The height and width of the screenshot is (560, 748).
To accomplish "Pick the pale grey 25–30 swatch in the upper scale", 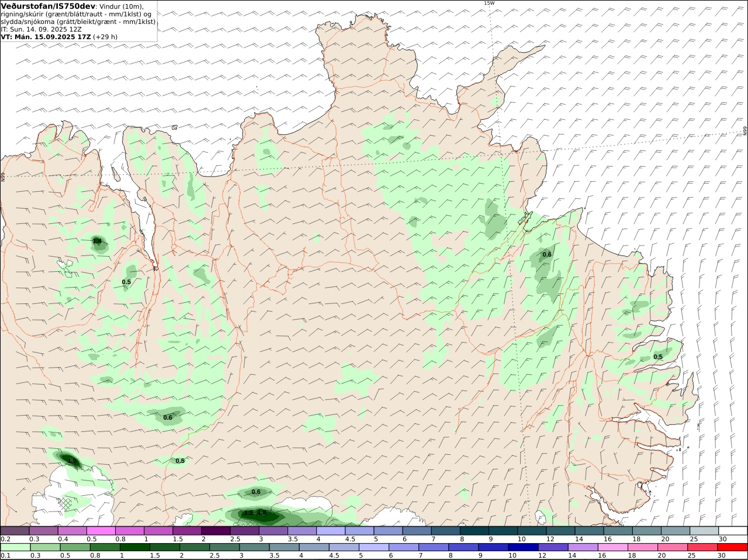I will pyautogui.click(x=704, y=530).
